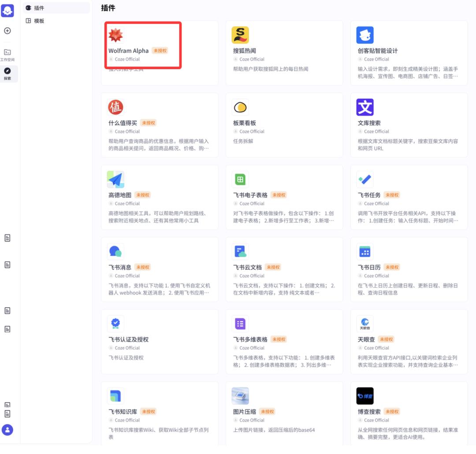Click 板栗看板 description 任务拆解
Viewport: 476px width, 454px height.
(x=243, y=141)
